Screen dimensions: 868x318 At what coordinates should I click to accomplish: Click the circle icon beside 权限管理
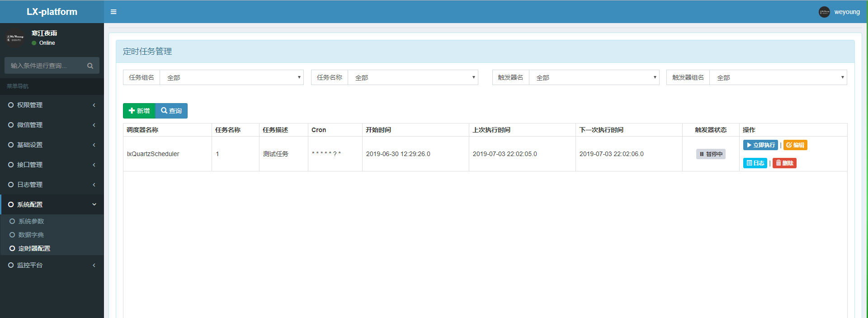click(11, 105)
